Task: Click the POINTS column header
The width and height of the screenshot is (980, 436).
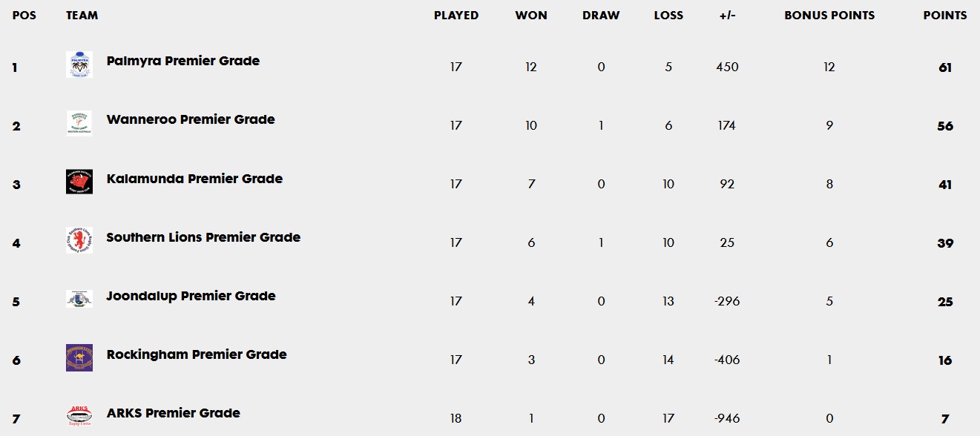Action: (945, 15)
